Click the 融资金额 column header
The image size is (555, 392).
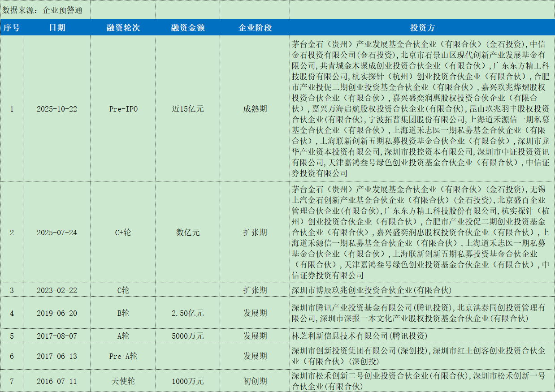click(188, 28)
